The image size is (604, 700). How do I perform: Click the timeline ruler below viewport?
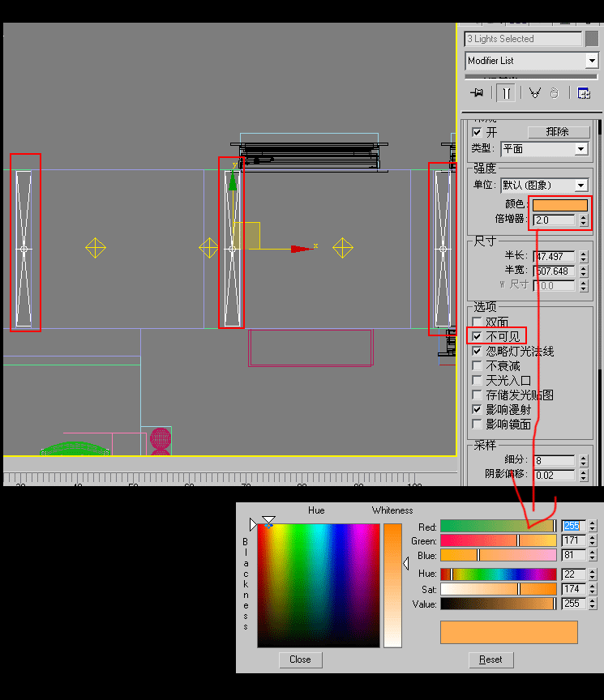click(x=230, y=478)
